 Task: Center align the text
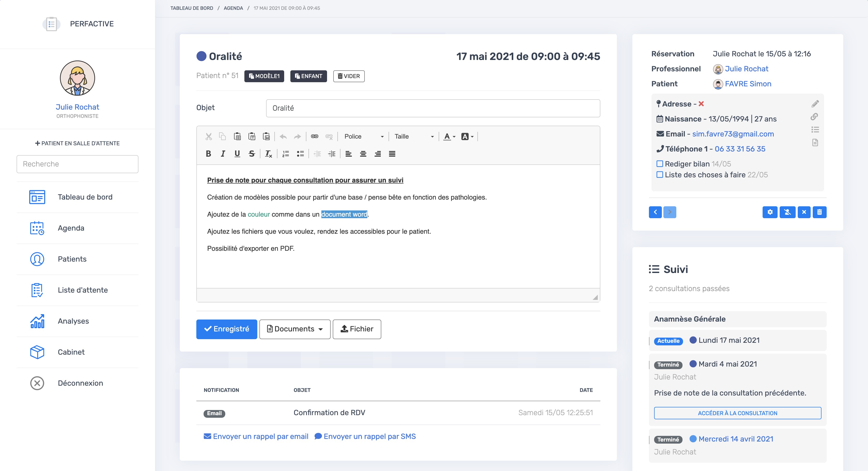click(x=363, y=154)
